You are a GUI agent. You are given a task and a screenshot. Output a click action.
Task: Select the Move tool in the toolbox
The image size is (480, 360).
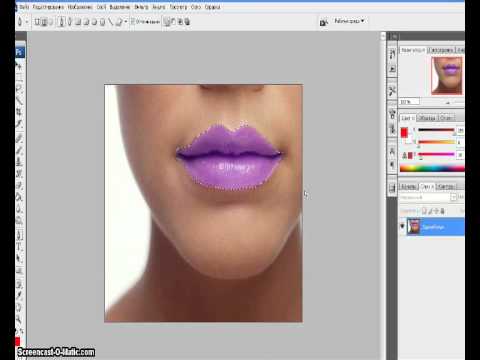click(19, 66)
